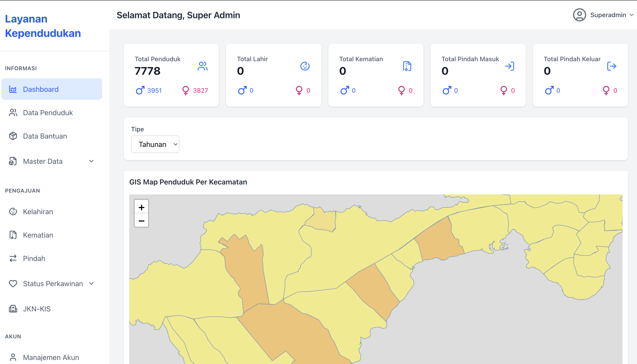
Task: Select the Manajemen Akun user icon
Action: [x=13, y=357]
